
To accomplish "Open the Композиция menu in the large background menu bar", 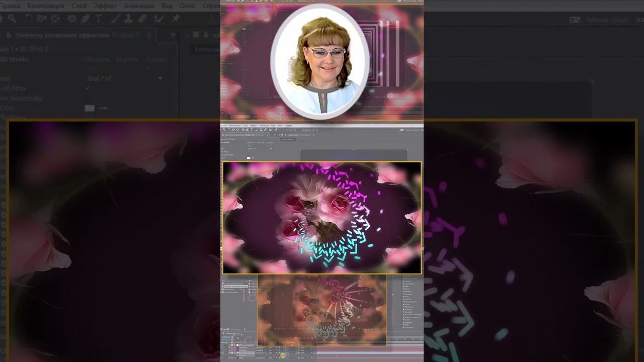I will click(46, 6).
